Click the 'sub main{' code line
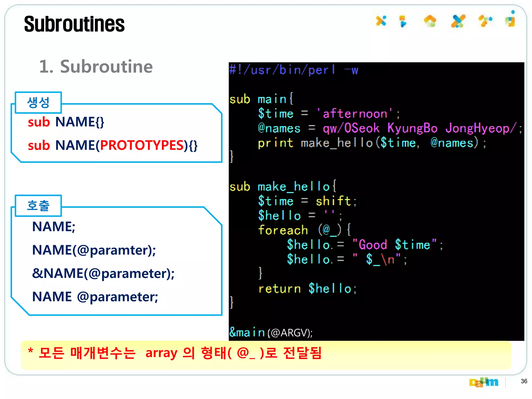532x399 pixels. (x=262, y=99)
